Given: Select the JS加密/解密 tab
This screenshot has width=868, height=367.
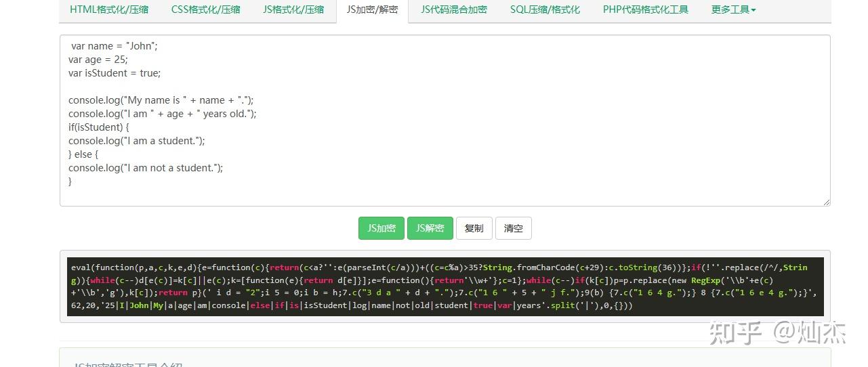Looking at the screenshot, I should (372, 10).
